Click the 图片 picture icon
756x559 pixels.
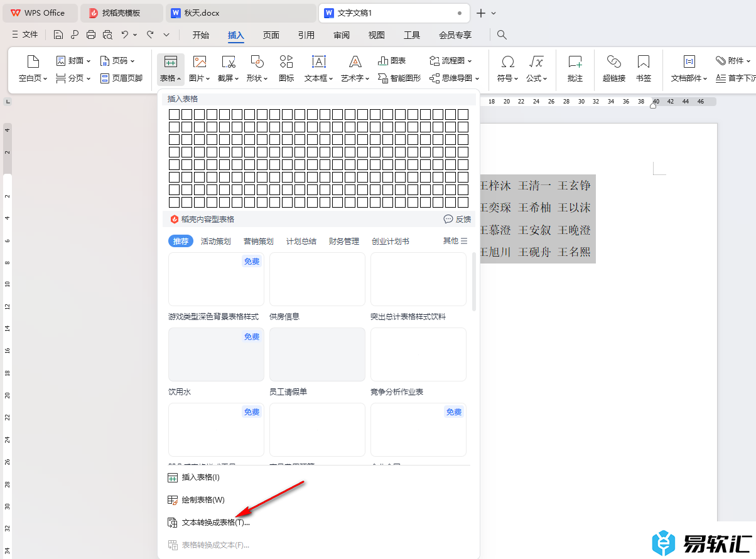[x=200, y=61]
